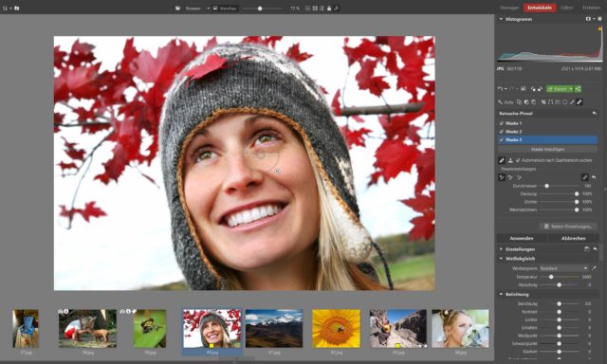Collapse the Histogramm section

501,19
